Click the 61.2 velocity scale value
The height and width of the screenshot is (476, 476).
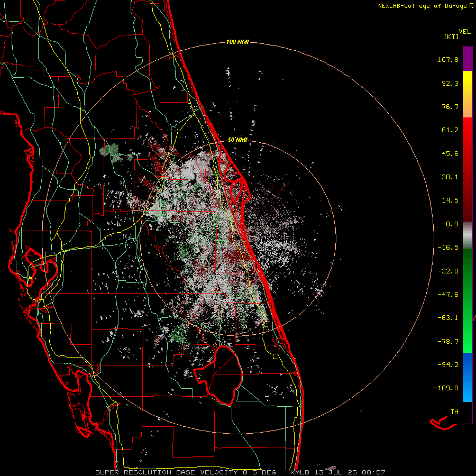pos(450,130)
